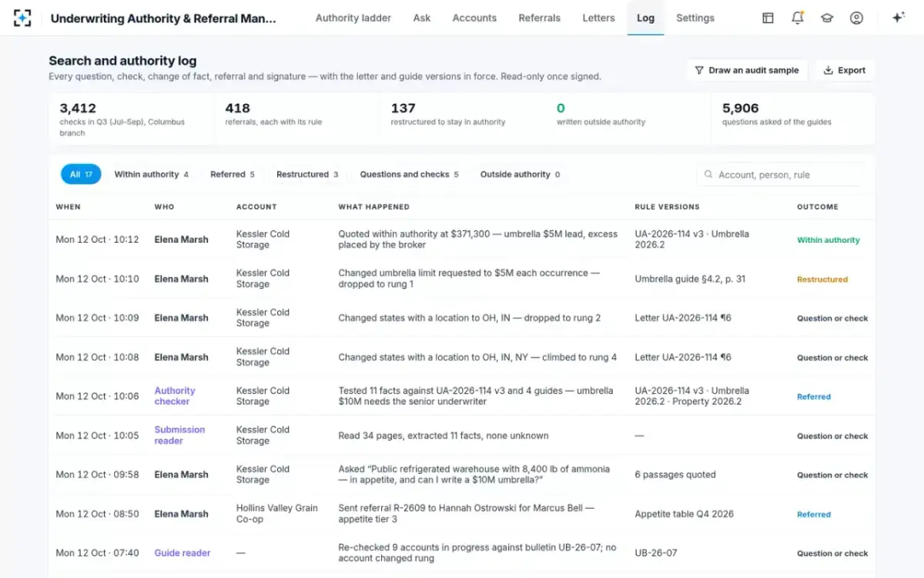Open the notifications bell
924x578 pixels.
click(798, 18)
